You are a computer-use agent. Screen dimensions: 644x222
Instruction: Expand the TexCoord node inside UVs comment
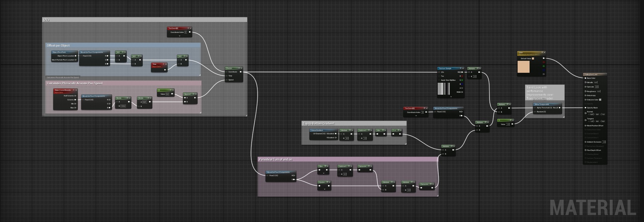180,36
